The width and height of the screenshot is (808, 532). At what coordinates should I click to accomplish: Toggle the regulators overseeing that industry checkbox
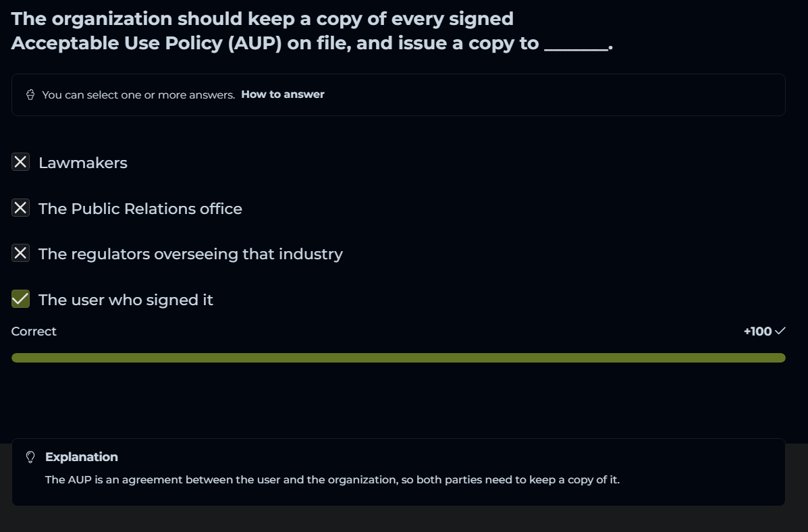(x=21, y=253)
